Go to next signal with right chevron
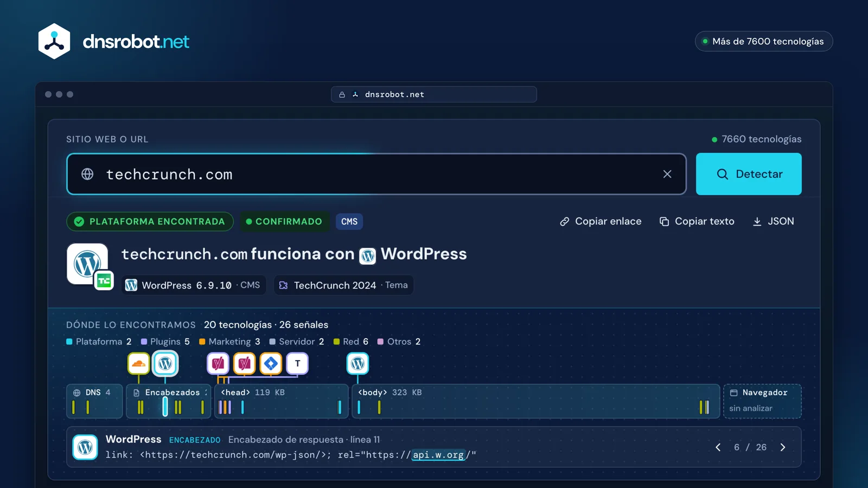Viewport: 868px width, 488px height. 783,447
